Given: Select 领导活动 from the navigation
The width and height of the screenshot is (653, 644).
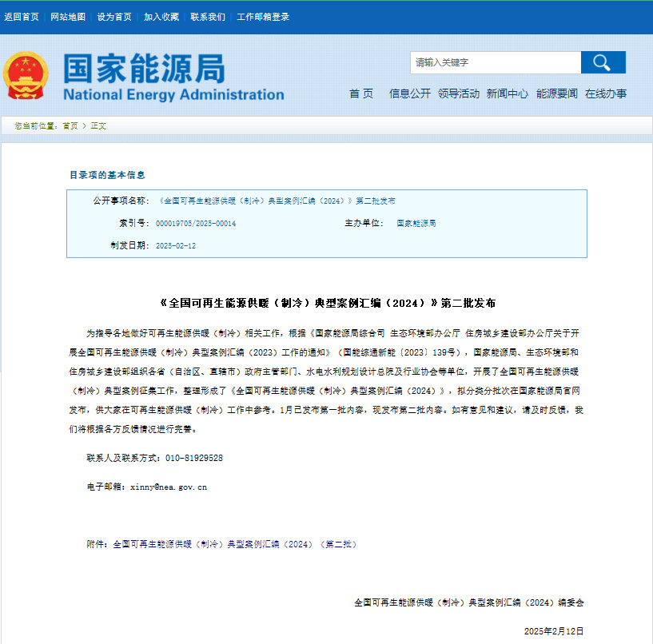Looking at the screenshot, I should (456, 93).
